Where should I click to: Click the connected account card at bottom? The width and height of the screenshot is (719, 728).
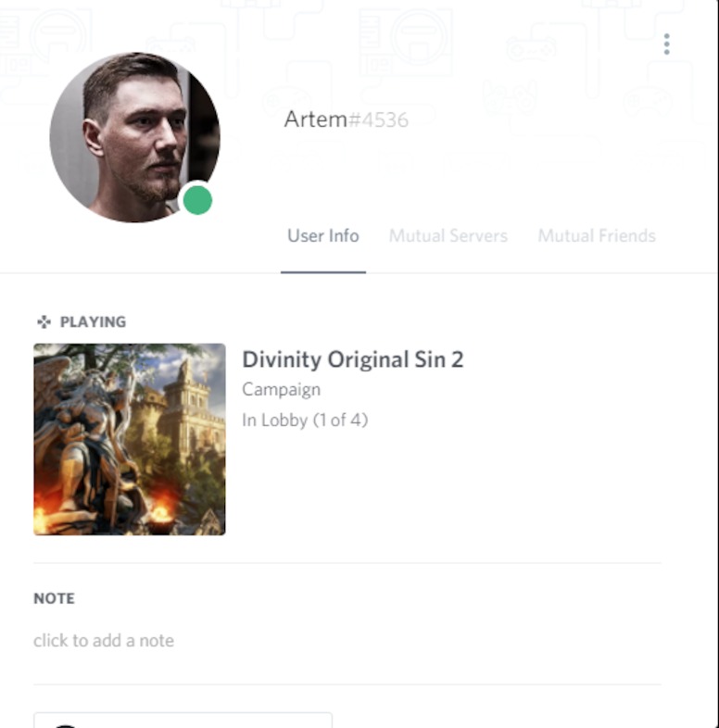(x=183, y=720)
